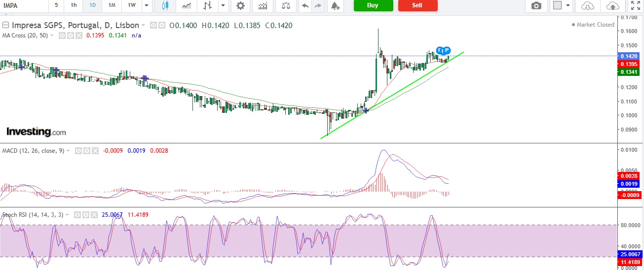Screen dimensions: 644x270
Task: Click the C0.1420 close value in legend
Action: (278, 25)
